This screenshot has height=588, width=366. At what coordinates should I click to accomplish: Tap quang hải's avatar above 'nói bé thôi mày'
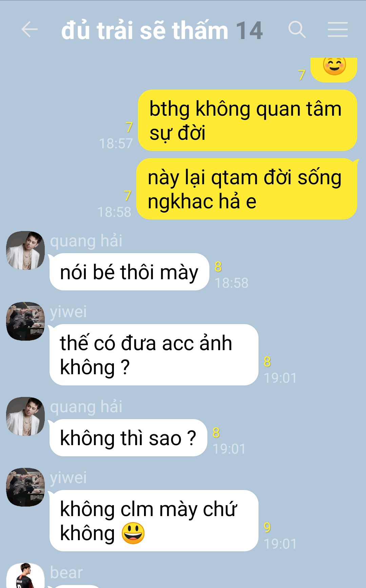pos(25,250)
